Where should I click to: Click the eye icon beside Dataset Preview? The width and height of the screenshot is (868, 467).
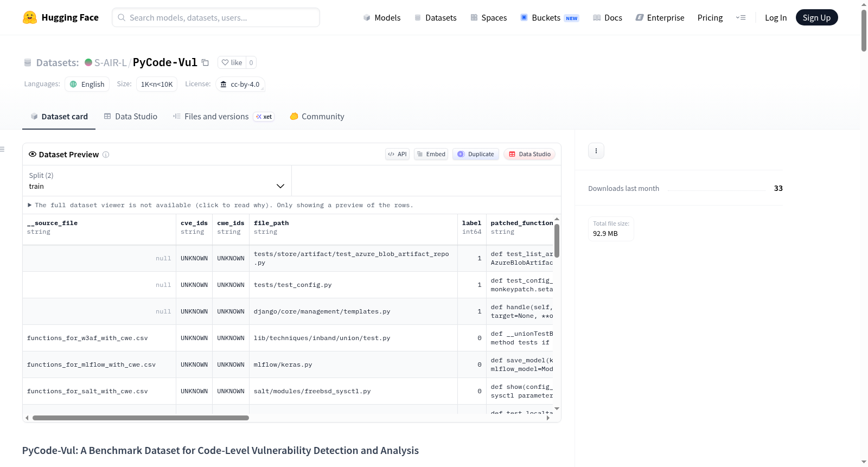[33, 154]
